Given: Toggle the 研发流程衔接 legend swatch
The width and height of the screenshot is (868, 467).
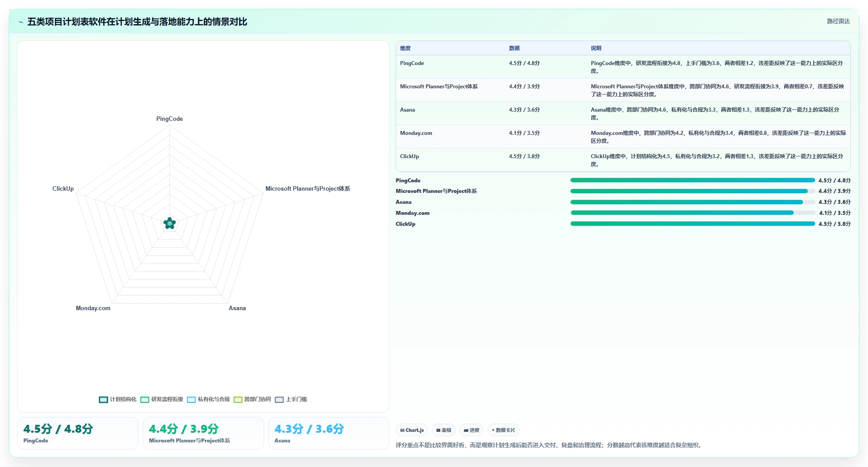Looking at the screenshot, I should point(145,399).
